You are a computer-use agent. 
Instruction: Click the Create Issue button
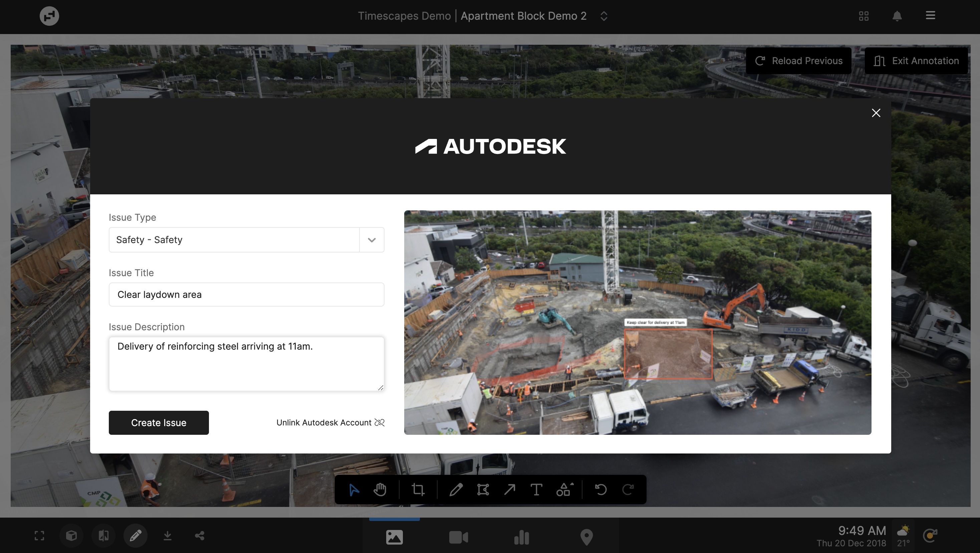159,423
